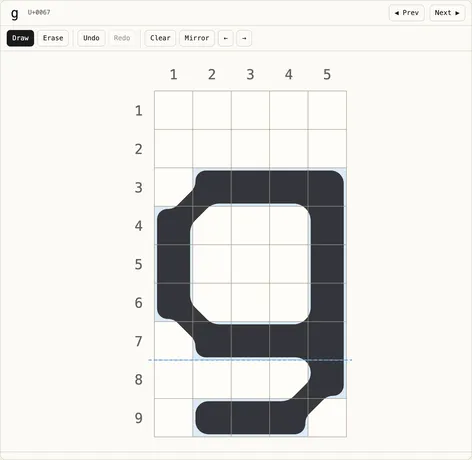The image size is (472, 460).
Task: Switch to the Erase tool
Action: (53, 38)
